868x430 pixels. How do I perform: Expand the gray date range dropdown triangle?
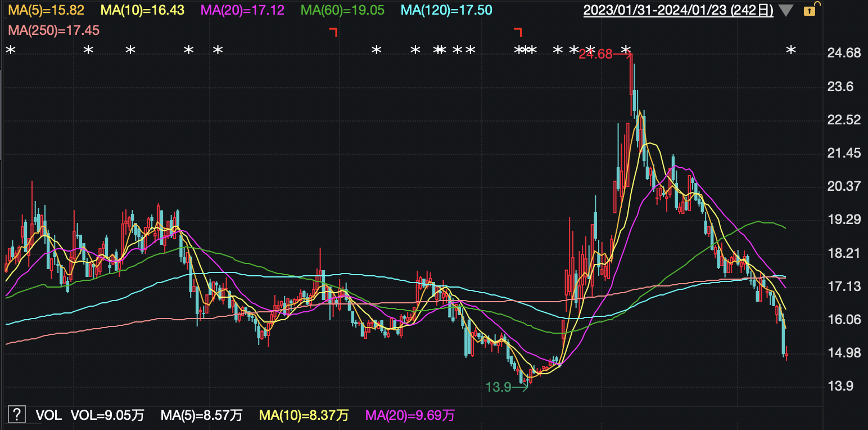[x=786, y=10]
